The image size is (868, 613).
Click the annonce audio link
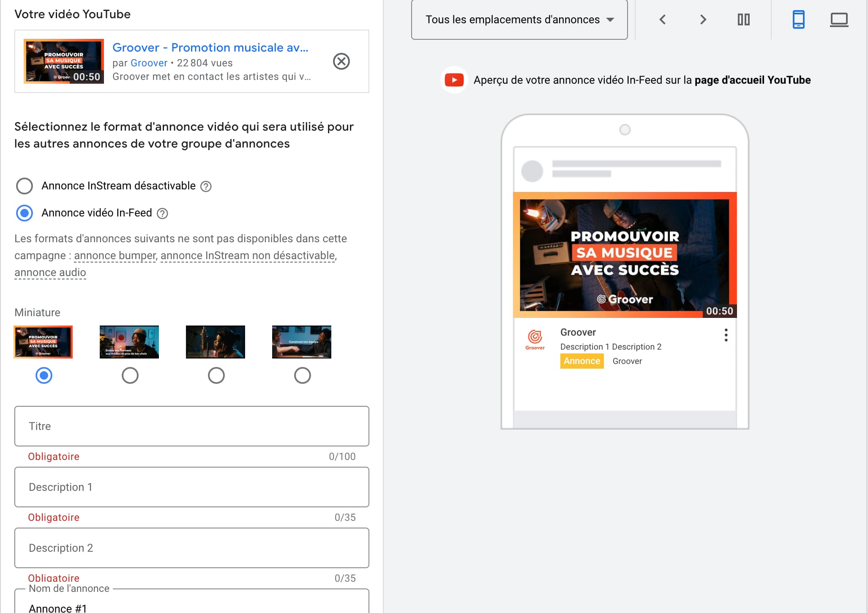50,272
